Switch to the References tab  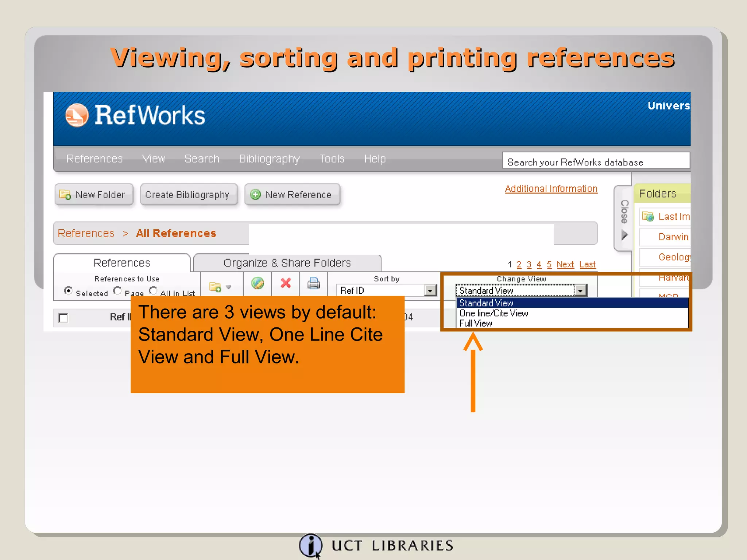(x=122, y=263)
